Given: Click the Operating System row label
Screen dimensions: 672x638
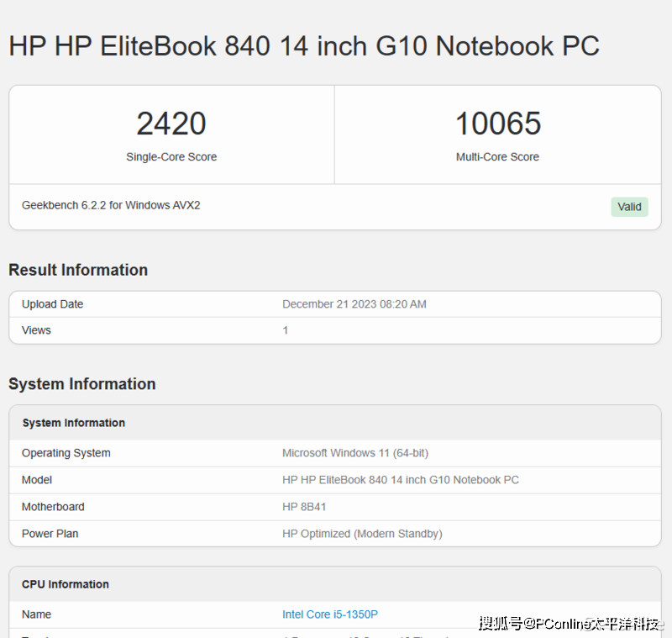Looking at the screenshot, I should tap(66, 453).
